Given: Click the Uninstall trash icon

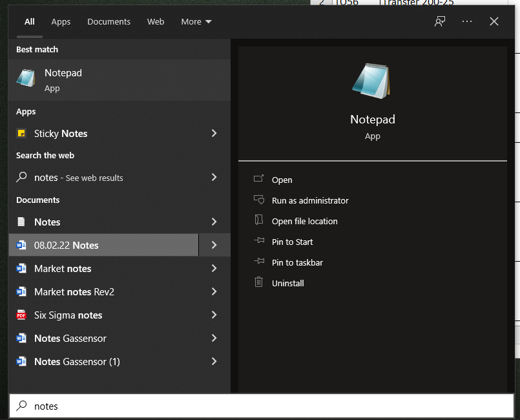Looking at the screenshot, I should [258, 282].
